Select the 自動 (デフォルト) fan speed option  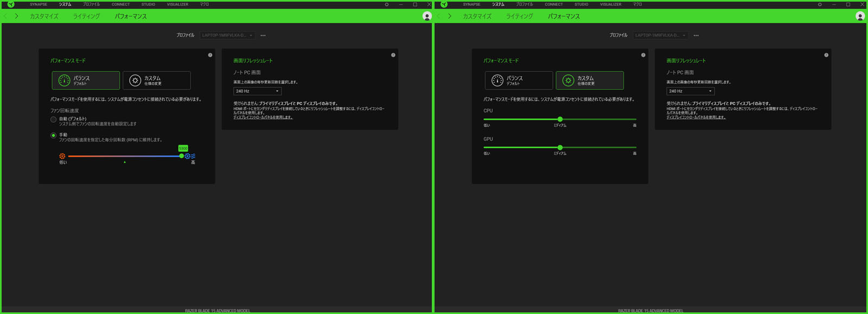(54, 120)
